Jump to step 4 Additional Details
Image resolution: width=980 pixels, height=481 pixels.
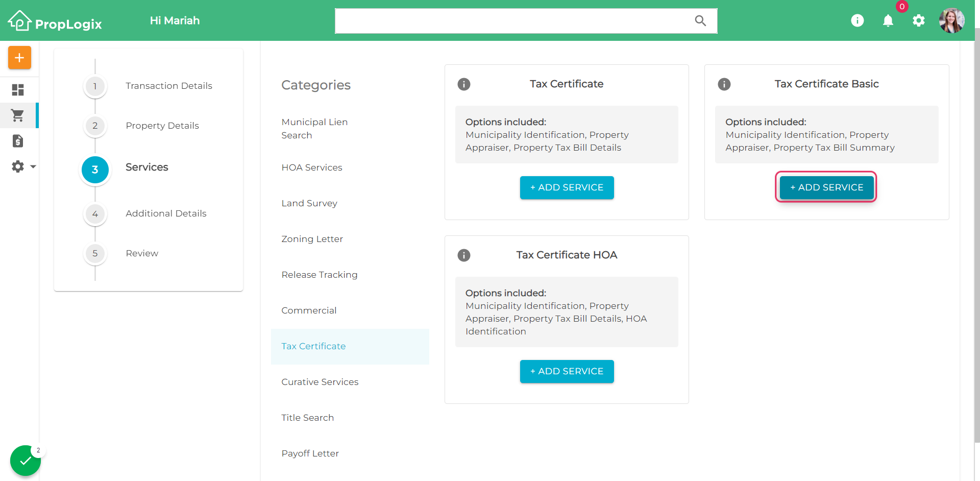point(166,213)
